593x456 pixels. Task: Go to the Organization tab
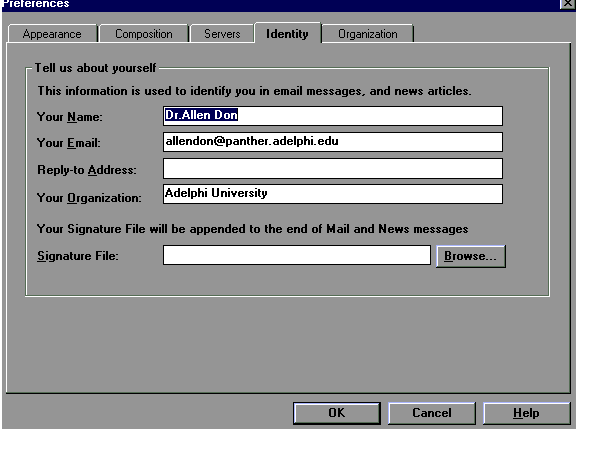(x=368, y=34)
